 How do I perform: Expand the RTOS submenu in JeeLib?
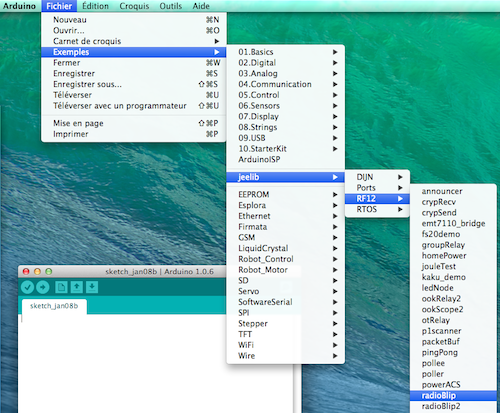[x=377, y=209]
